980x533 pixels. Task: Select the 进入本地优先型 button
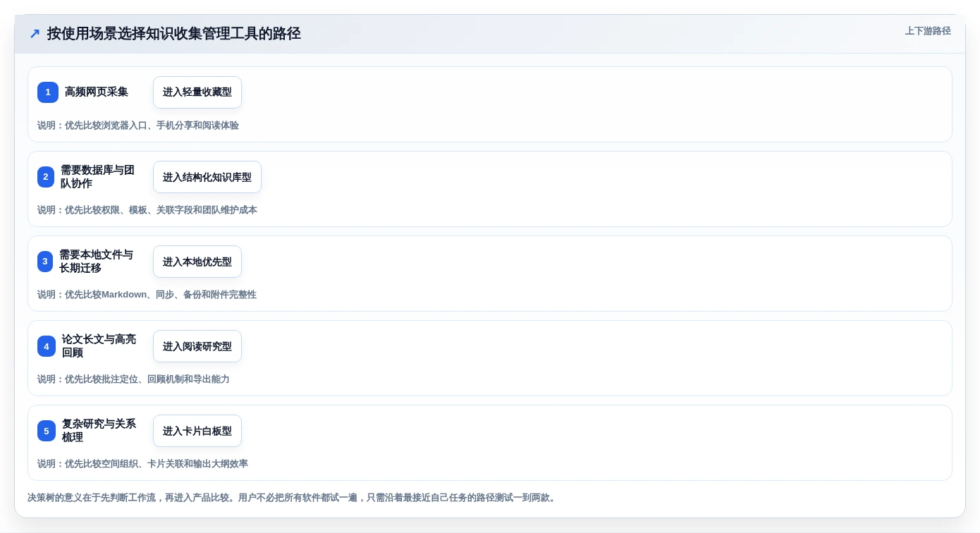(x=197, y=262)
